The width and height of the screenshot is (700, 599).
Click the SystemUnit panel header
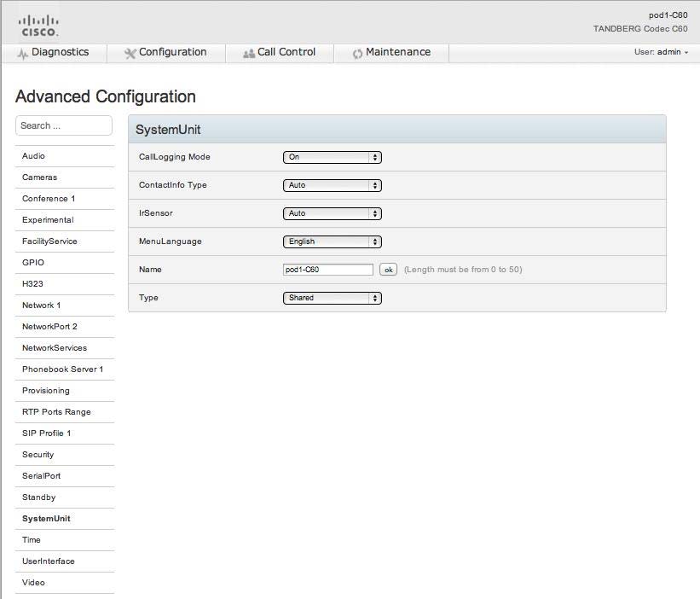point(397,129)
